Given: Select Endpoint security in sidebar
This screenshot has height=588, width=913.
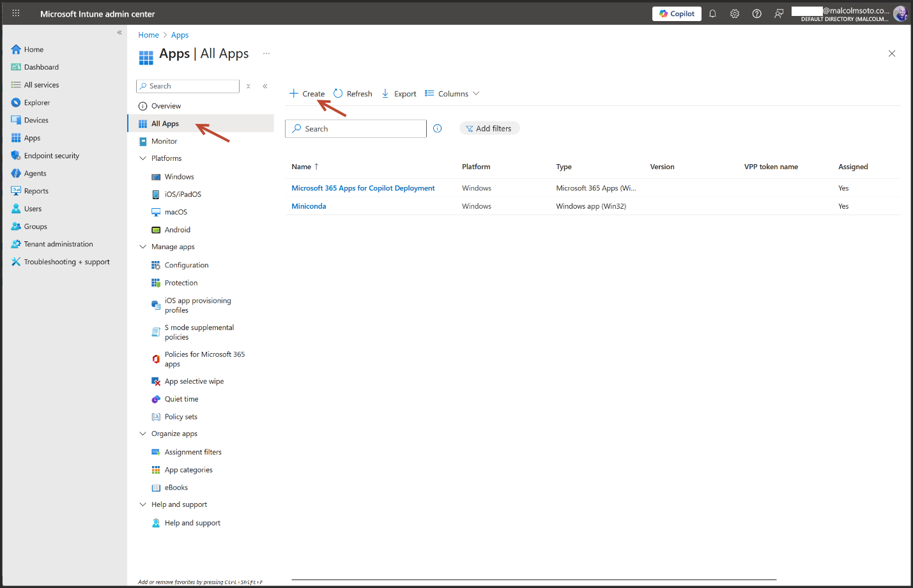Looking at the screenshot, I should tap(51, 156).
